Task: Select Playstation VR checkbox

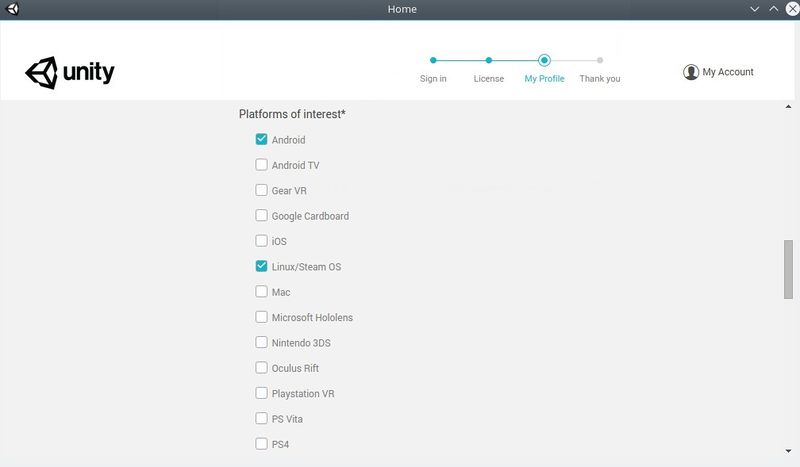Action: click(x=261, y=393)
